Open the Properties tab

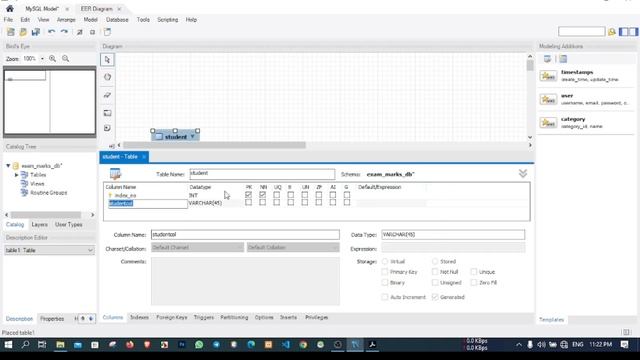tap(52, 319)
